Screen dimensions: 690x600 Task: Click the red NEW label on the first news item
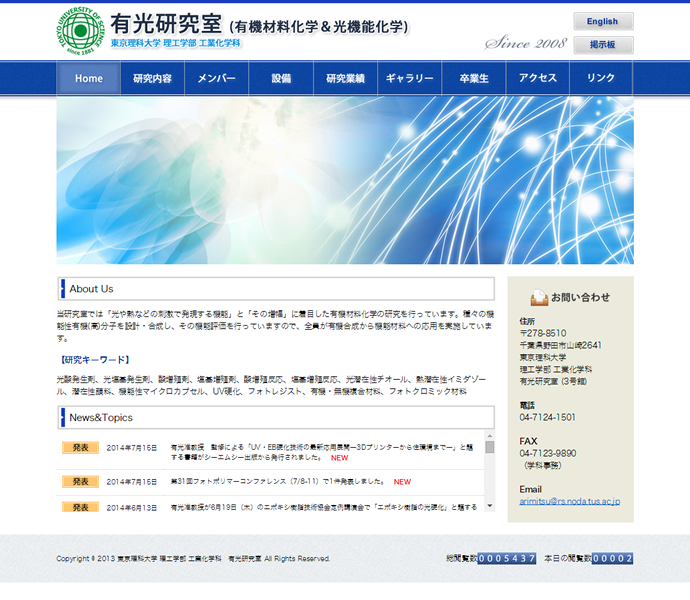(339, 458)
